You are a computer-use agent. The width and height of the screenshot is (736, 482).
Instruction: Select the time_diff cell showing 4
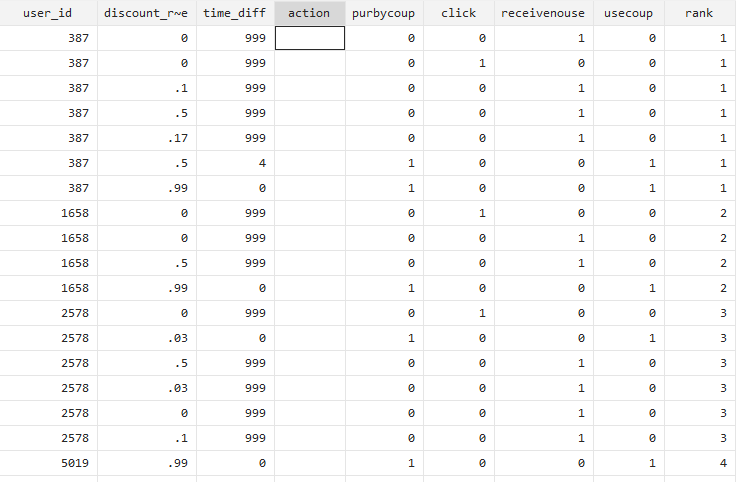235,163
